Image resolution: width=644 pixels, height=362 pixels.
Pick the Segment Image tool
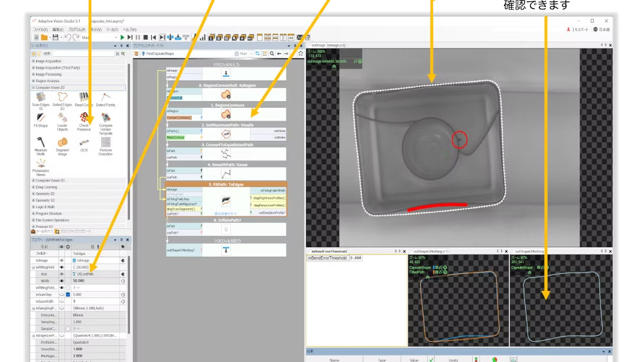(x=63, y=143)
